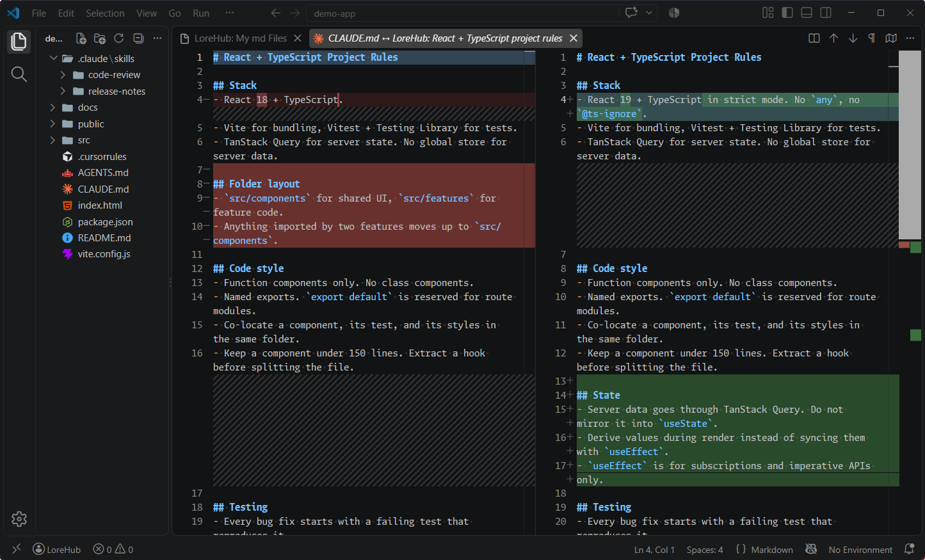Toggle the secondary side bar visibility
Viewport: 925px width, 560px height.
pos(826,13)
